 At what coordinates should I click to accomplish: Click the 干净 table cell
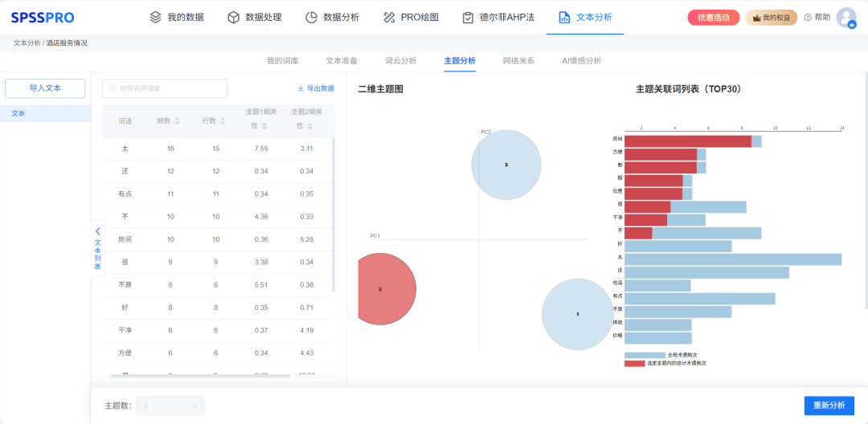[125, 330]
